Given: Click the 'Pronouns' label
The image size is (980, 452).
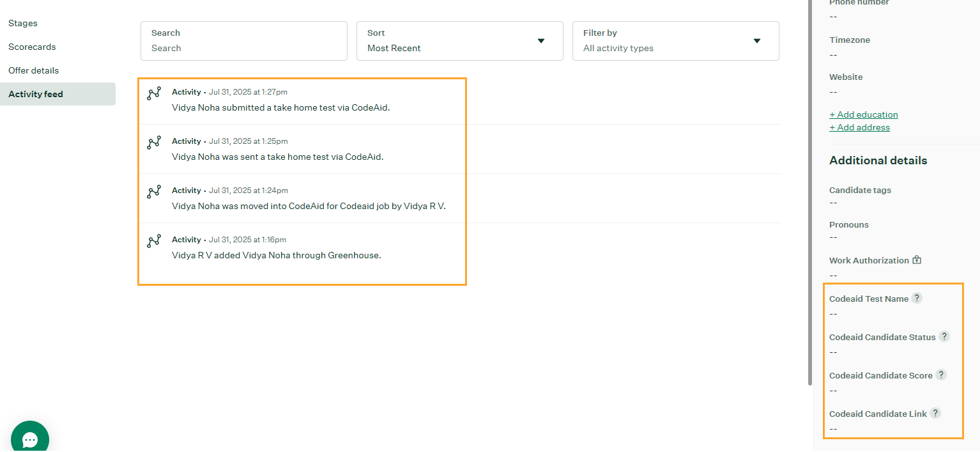Looking at the screenshot, I should click(849, 224).
